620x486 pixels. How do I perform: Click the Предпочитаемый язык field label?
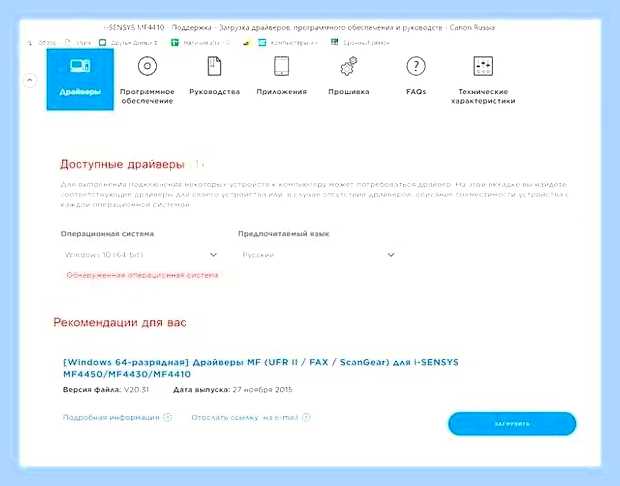tap(284, 234)
